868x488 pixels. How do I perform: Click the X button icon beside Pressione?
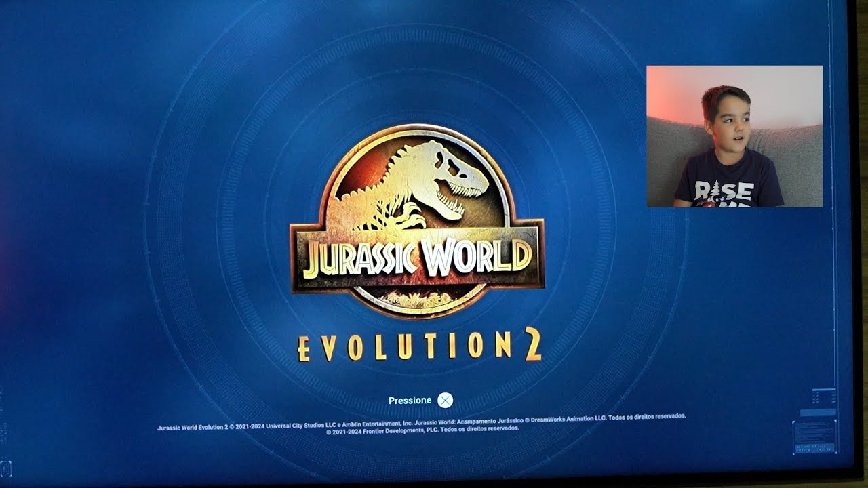(445, 401)
